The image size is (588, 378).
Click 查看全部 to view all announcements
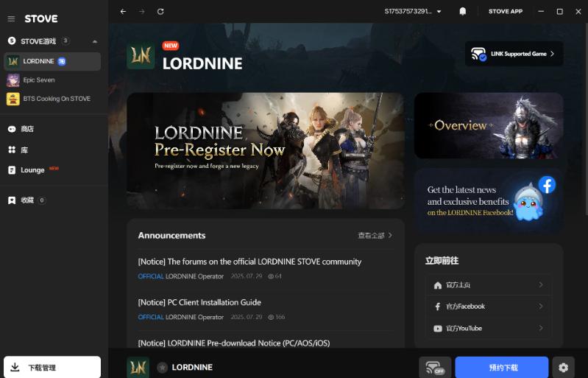pyautogui.click(x=375, y=235)
